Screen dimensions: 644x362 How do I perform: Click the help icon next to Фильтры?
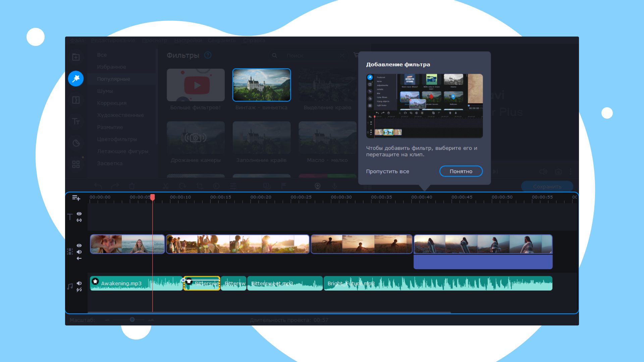click(208, 55)
